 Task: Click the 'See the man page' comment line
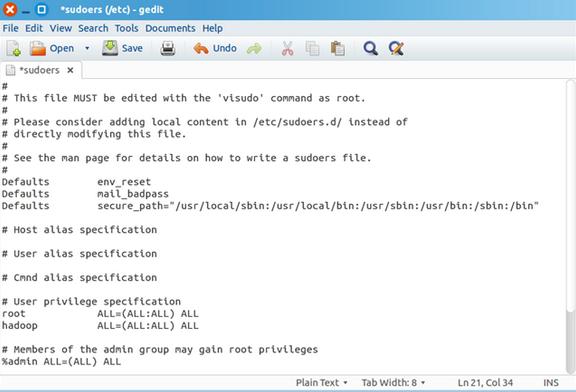tap(187, 158)
